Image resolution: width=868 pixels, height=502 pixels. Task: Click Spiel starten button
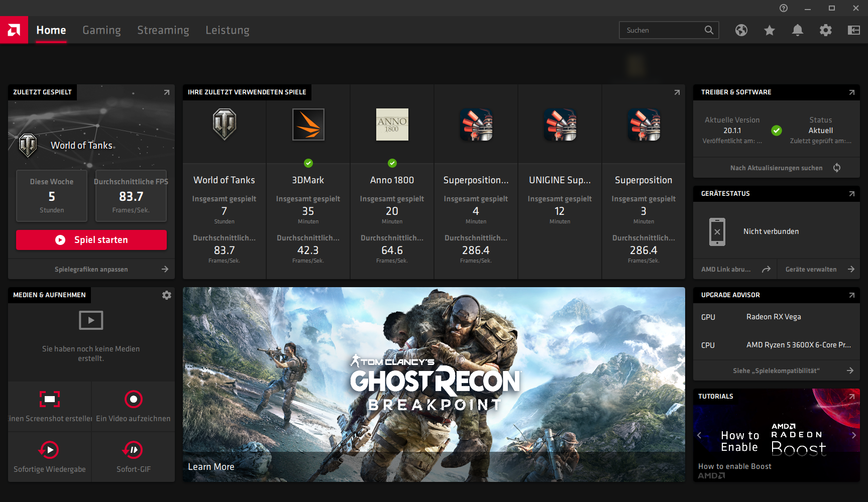point(91,240)
